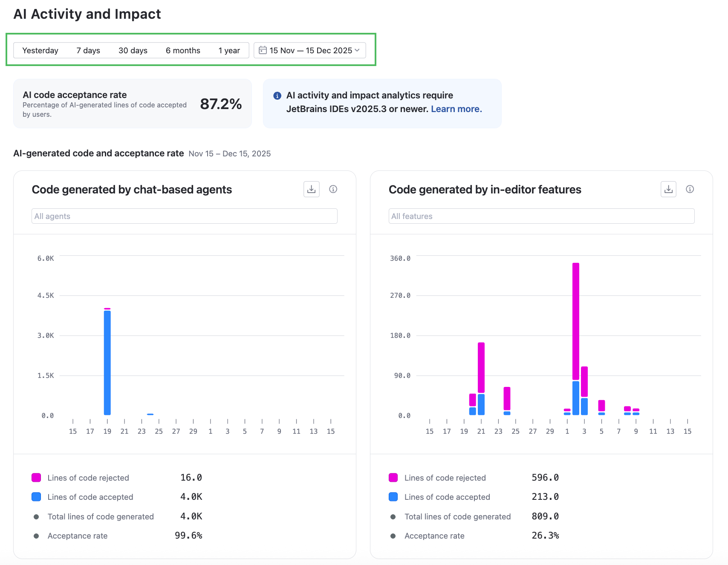
Task: Toggle the Total lines of code generated legend entry
Action: click(101, 516)
